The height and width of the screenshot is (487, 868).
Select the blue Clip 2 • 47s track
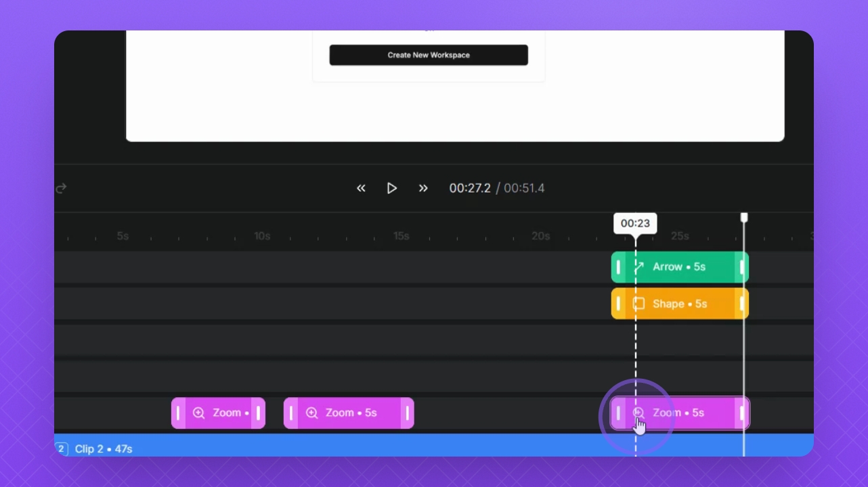pos(434,446)
